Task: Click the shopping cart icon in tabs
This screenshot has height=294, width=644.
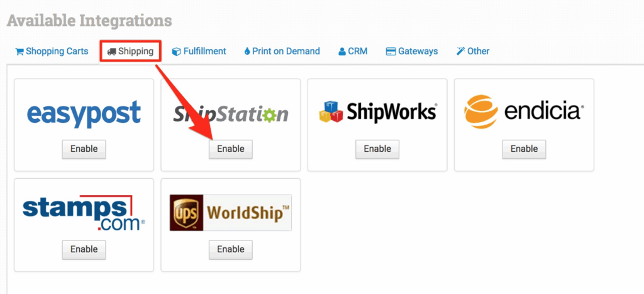Action: (x=19, y=52)
